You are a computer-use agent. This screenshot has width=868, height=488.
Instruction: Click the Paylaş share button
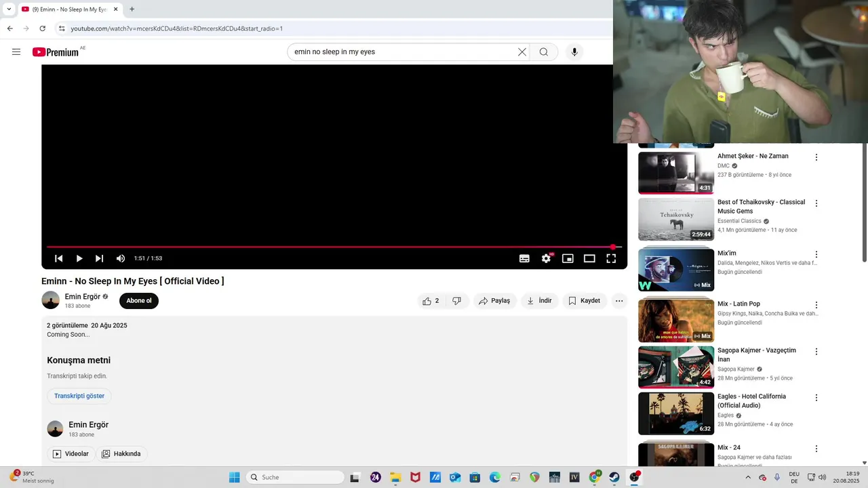[494, 301]
